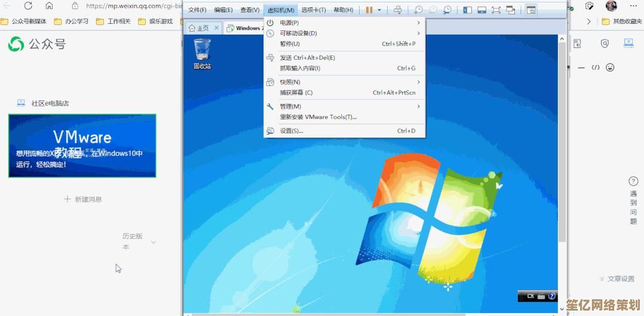Open the VMware 教程 article thumbnail
644x316 pixels.
(82, 146)
